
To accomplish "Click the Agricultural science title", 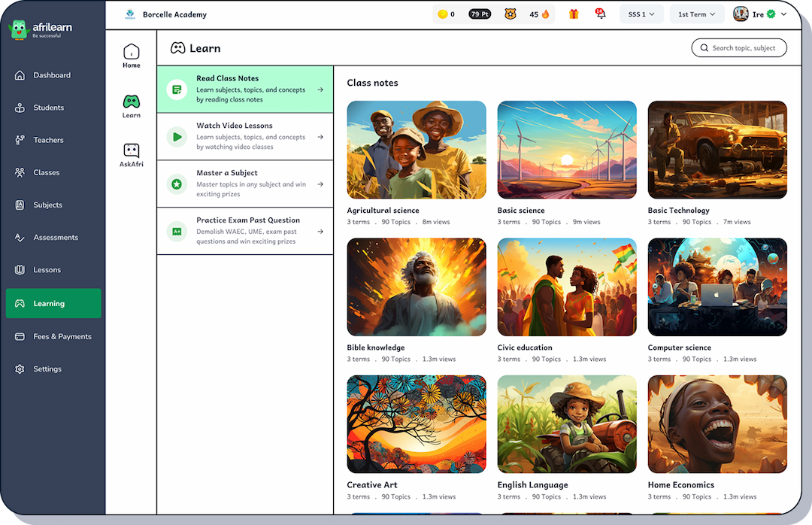I will point(383,211).
